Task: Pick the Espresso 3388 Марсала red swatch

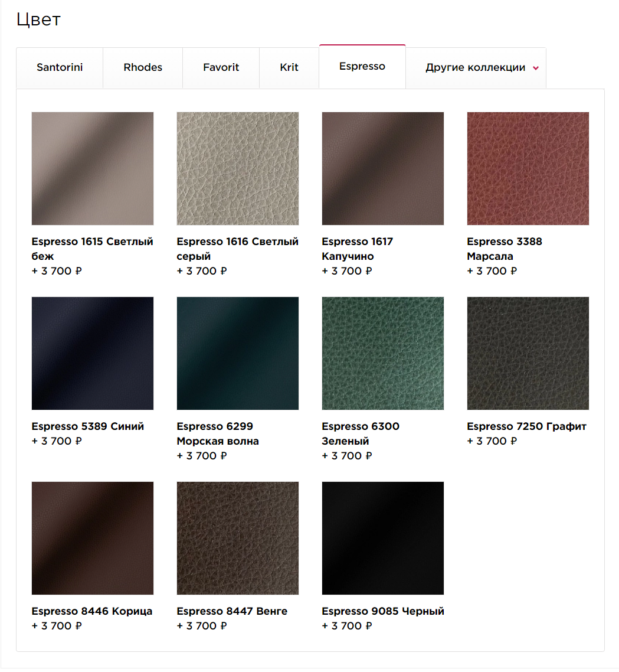Action: [528, 168]
